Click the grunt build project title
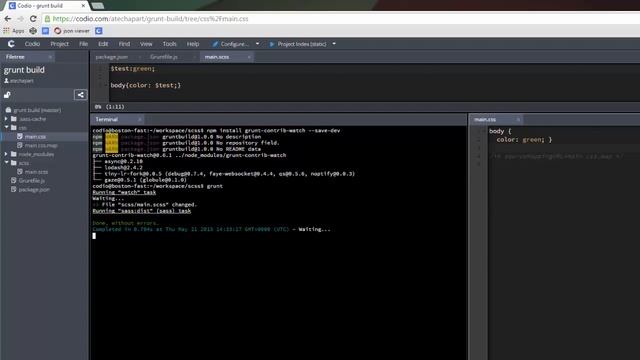This screenshot has height=360, width=640. coord(24,70)
